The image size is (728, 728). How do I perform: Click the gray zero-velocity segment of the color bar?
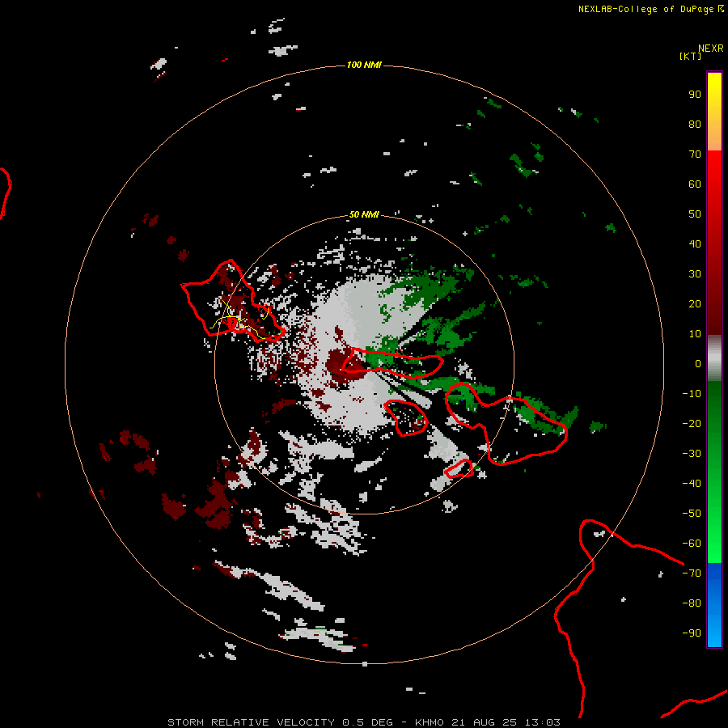[x=714, y=358]
